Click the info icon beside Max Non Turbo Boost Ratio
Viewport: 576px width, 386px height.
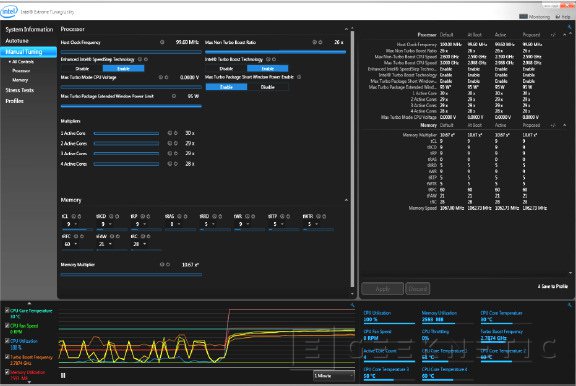[314, 42]
